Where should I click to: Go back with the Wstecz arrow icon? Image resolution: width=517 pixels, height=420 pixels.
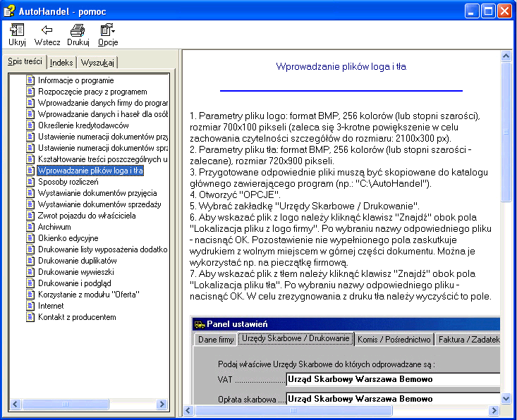click(x=47, y=30)
